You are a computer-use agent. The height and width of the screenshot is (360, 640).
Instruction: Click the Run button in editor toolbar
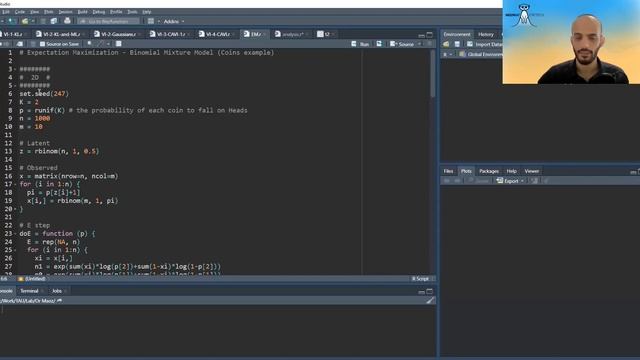point(360,44)
